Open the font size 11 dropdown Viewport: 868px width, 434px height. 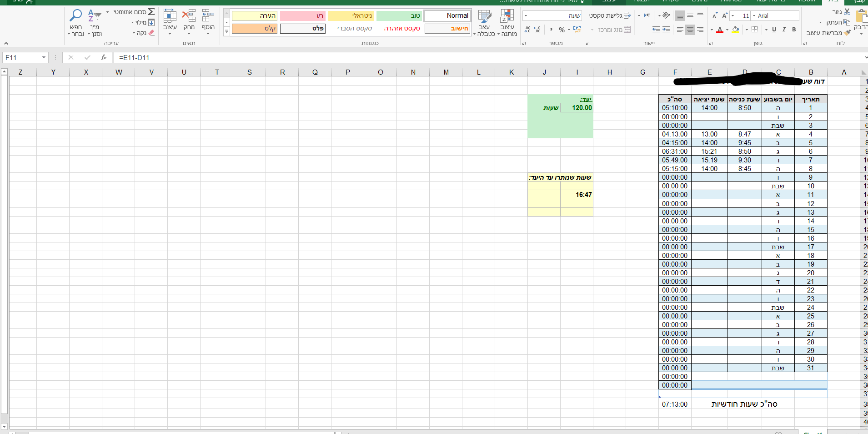click(x=733, y=16)
